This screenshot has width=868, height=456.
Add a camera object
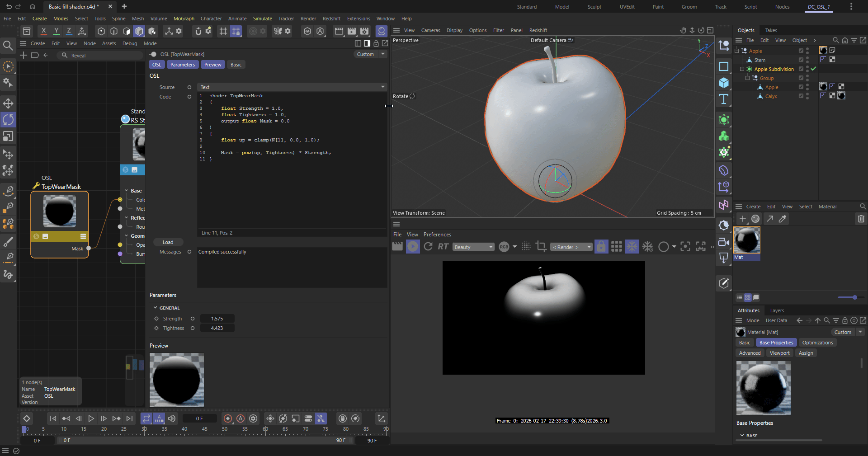pos(724,242)
